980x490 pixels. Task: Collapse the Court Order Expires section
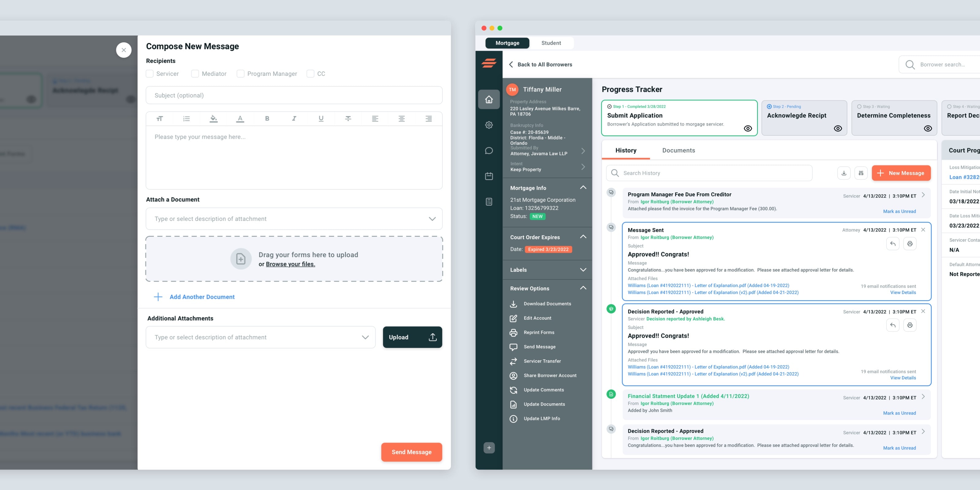(x=583, y=237)
